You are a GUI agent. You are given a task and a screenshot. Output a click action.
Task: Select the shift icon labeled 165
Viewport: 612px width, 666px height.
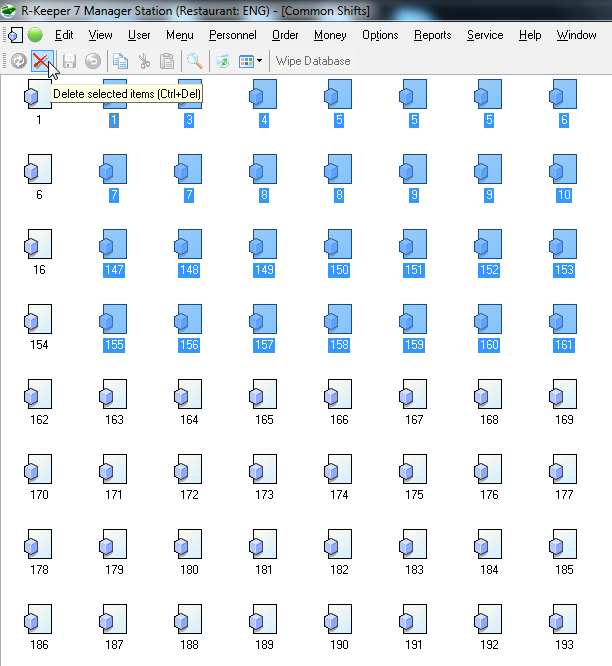click(263, 394)
